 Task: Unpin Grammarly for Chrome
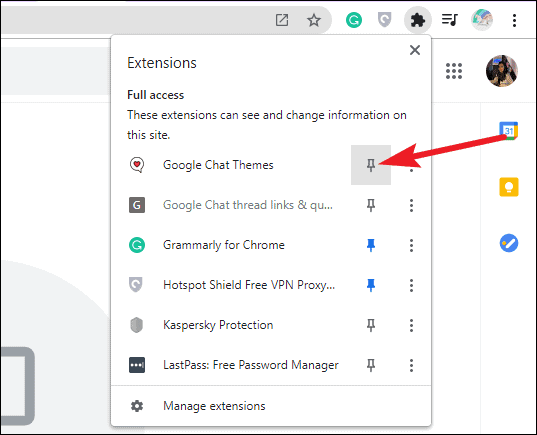[x=371, y=245]
